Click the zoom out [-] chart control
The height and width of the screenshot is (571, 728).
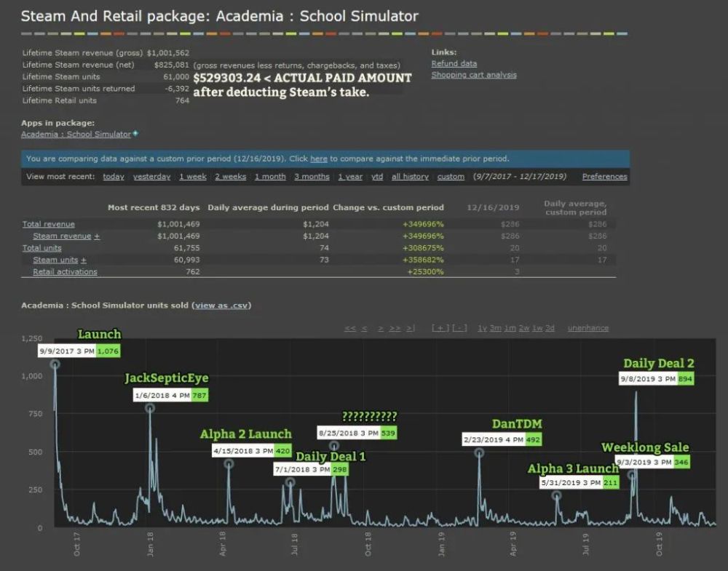tap(459, 328)
